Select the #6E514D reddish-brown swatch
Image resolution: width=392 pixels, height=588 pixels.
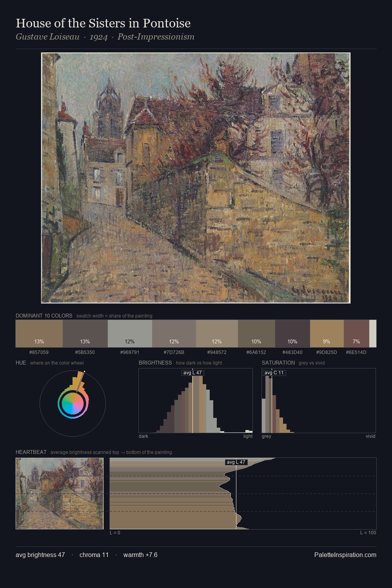point(356,334)
